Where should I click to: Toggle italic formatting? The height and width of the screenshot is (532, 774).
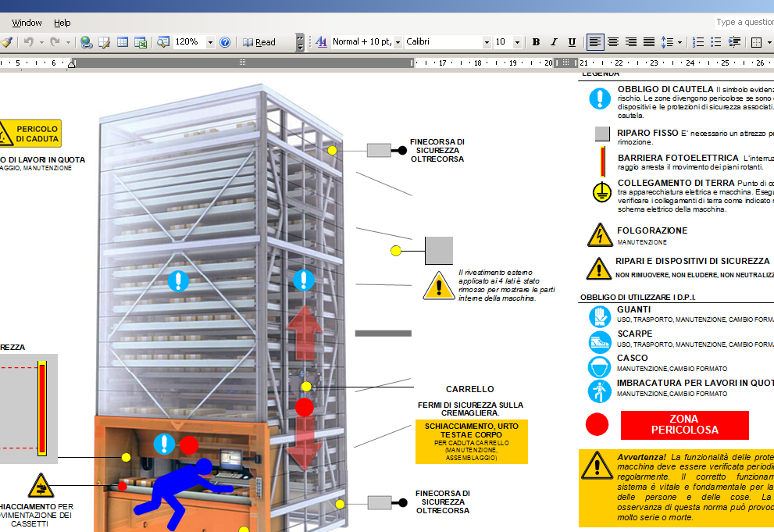click(x=554, y=42)
